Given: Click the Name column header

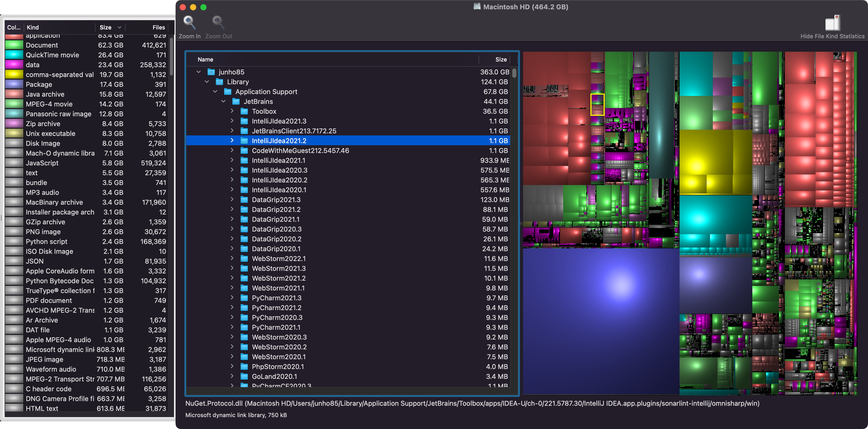Looking at the screenshot, I should (x=205, y=59).
